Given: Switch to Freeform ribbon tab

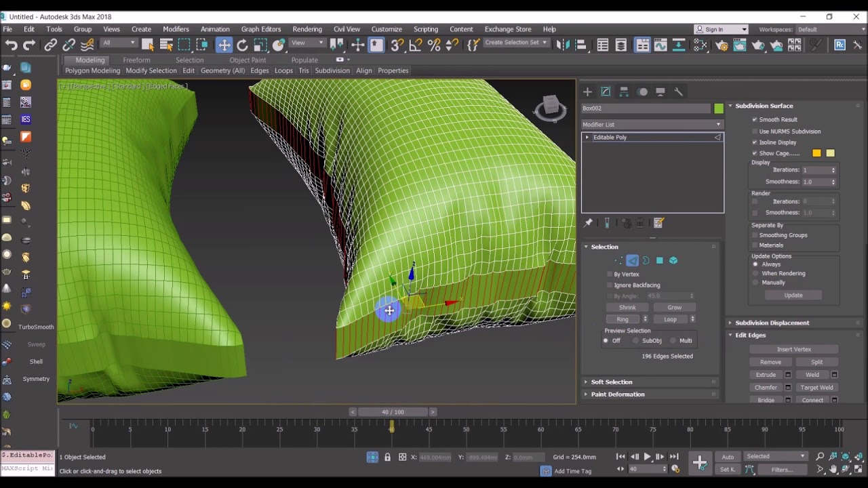Looking at the screenshot, I should [136, 60].
